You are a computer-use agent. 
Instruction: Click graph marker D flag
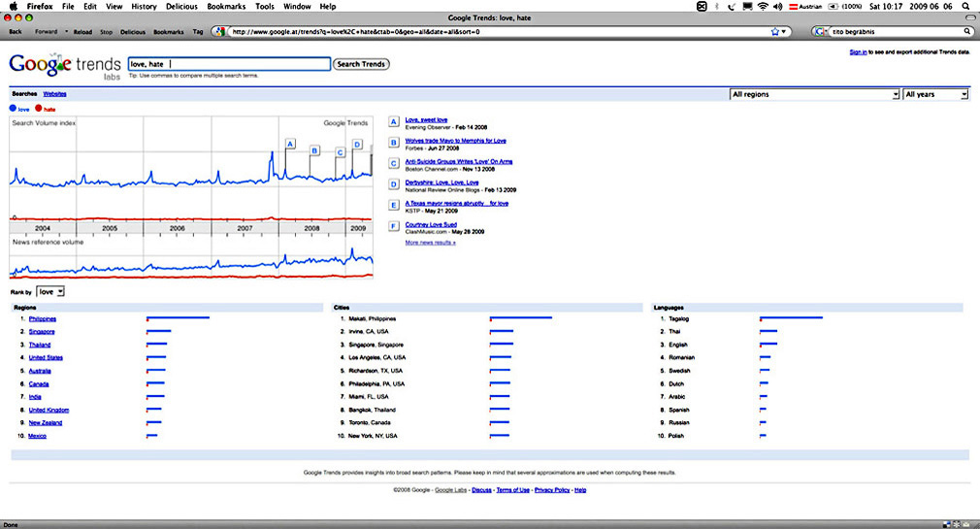point(357,145)
